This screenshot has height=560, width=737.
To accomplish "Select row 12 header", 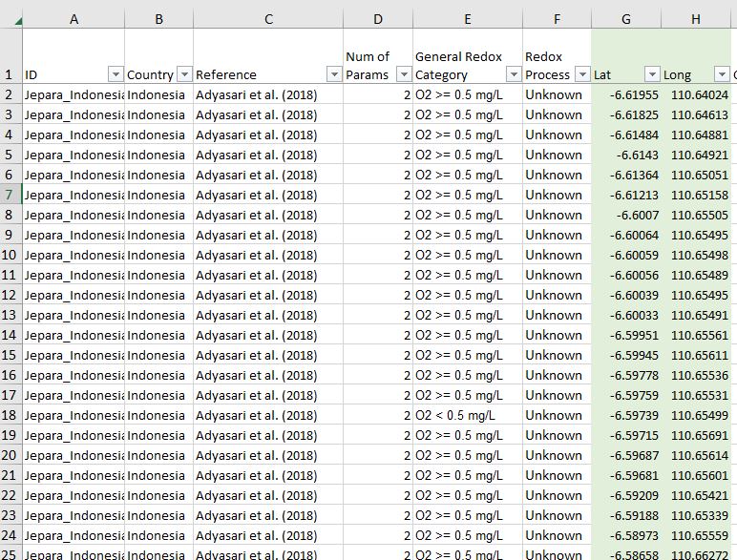I will click(11, 295).
